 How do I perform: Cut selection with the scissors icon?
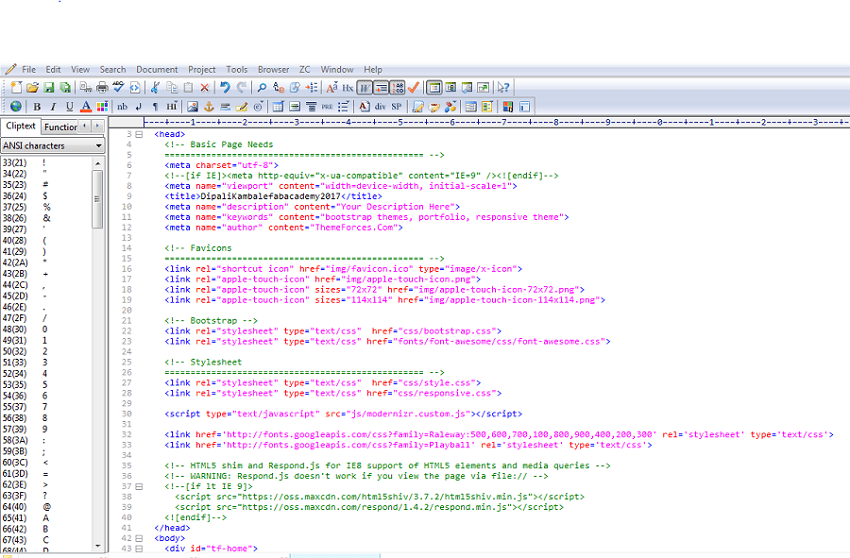(x=156, y=87)
